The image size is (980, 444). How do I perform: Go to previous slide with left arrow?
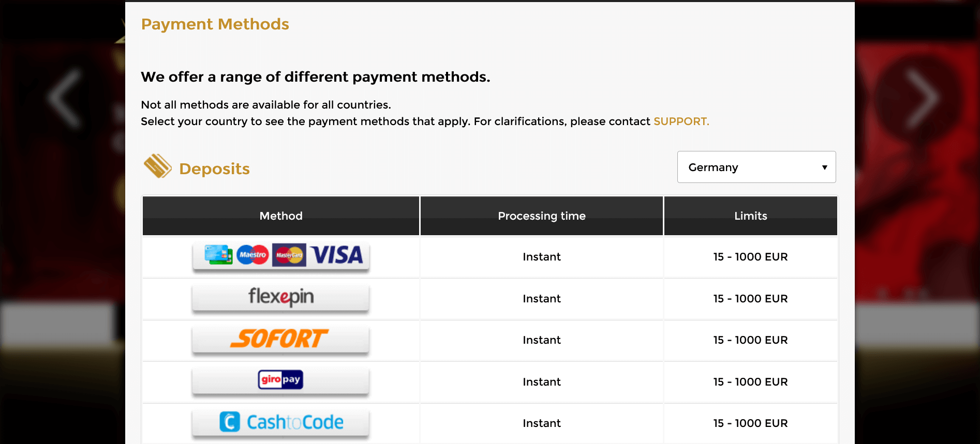tap(65, 98)
